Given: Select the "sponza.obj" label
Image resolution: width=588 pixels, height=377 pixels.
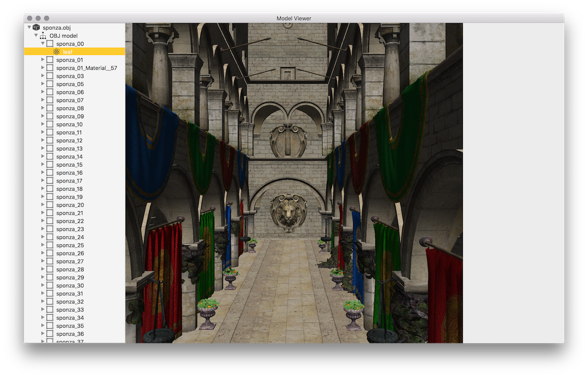Looking at the screenshot, I should [57, 28].
